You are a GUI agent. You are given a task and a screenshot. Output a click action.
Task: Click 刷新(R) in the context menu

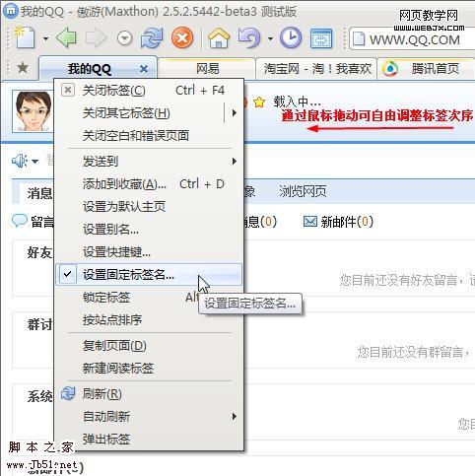click(x=149, y=393)
